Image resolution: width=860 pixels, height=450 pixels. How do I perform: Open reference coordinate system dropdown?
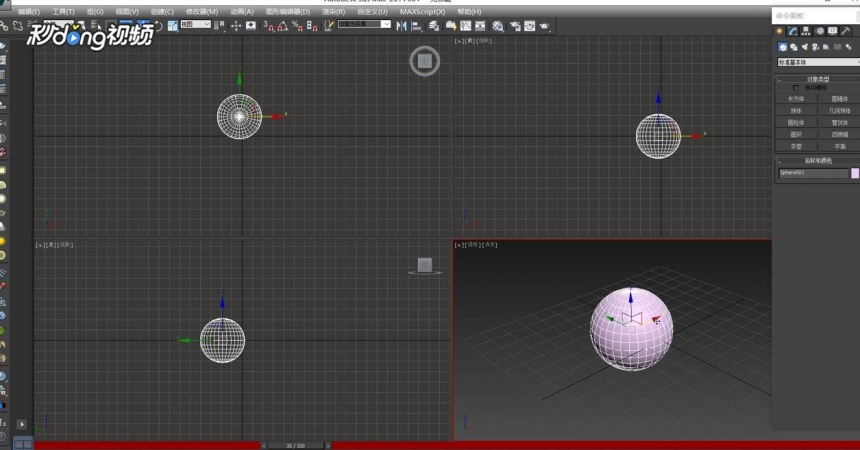196,24
